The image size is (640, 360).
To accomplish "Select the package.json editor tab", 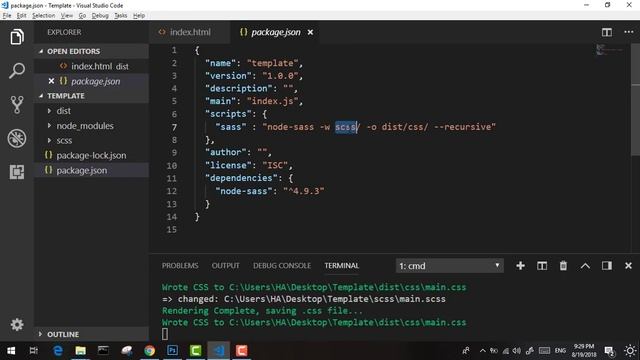I will click(275, 32).
